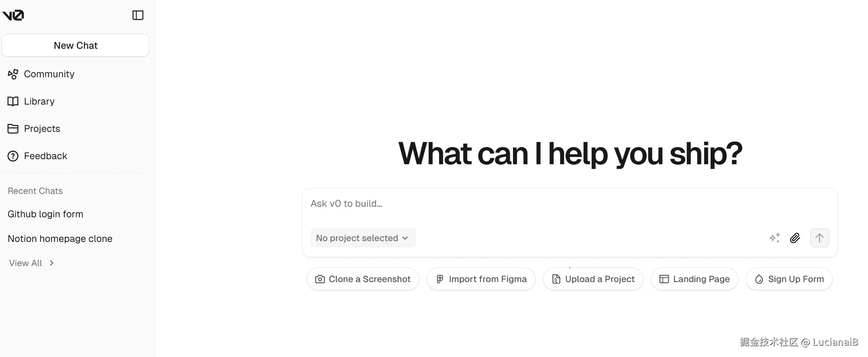Image resolution: width=868 pixels, height=357 pixels.
Task: Click the camera icon on Clone a Screenshot
Action: pyautogui.click(x=320, y=279)
